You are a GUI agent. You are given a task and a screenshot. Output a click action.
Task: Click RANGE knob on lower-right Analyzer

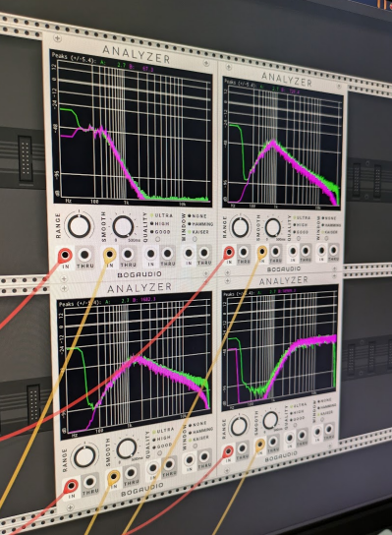click(239, 426)
